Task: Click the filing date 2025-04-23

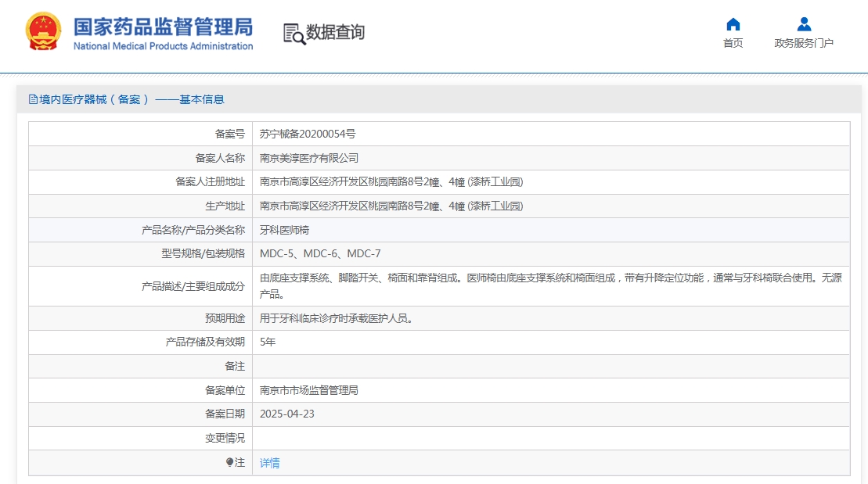Action: [x=286, y=414]
